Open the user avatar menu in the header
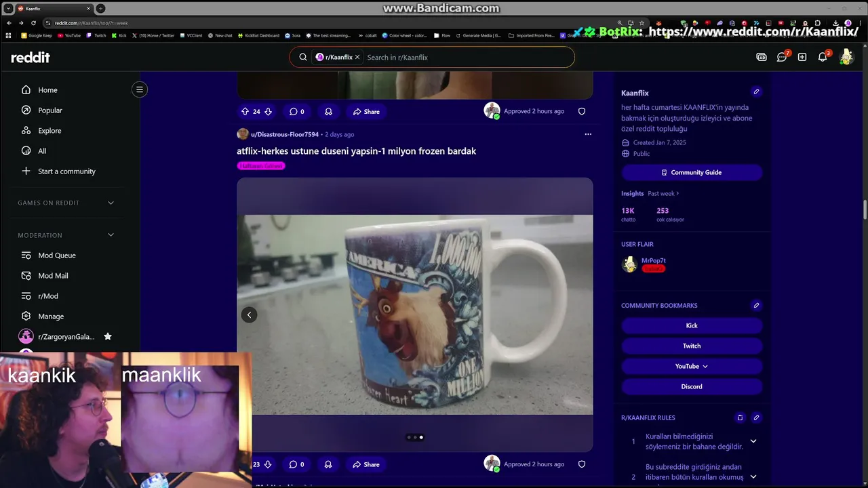This screenshot has width=868, height=488. [846, 58]
